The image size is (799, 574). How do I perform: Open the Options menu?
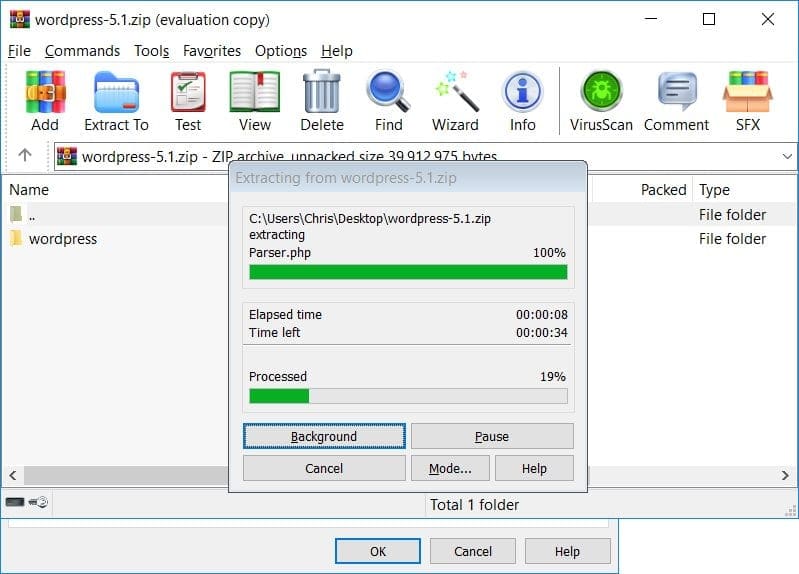coord(281,51)
